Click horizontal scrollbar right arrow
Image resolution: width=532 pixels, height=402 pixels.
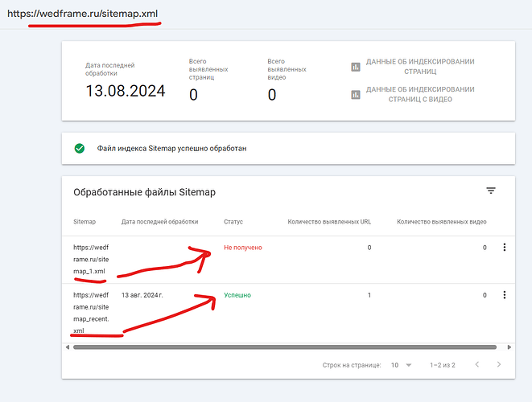(509, 347)
